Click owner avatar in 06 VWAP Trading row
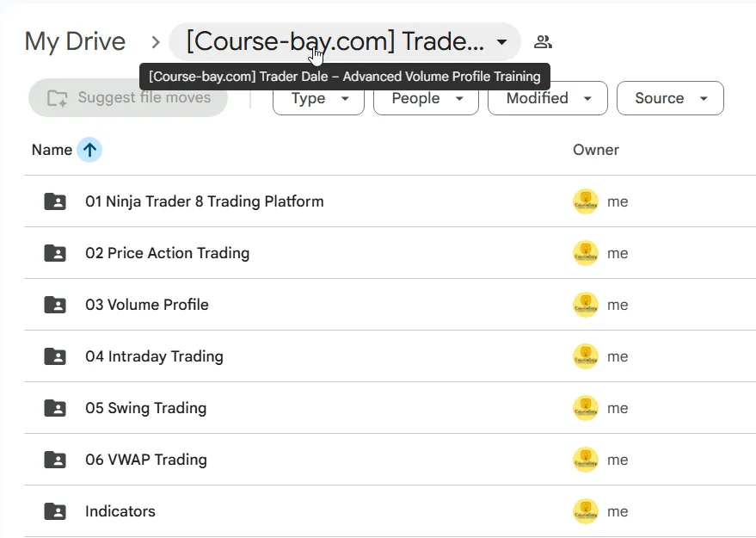This screenshot has width=756, height=538. coord(586,460)
